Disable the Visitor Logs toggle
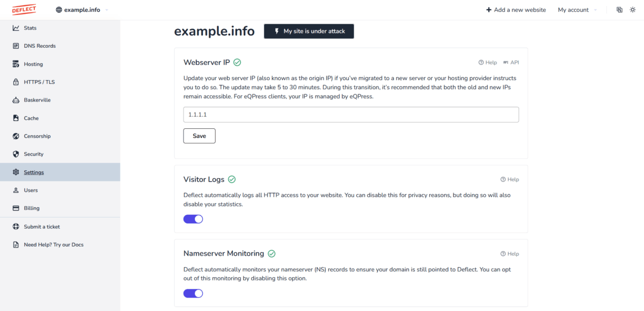This screenshot has height=311, width=644. [x=193, y=219]
